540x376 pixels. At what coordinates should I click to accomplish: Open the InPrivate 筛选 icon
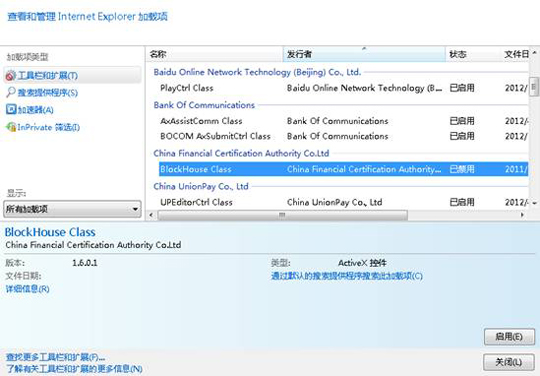point(11,127)
